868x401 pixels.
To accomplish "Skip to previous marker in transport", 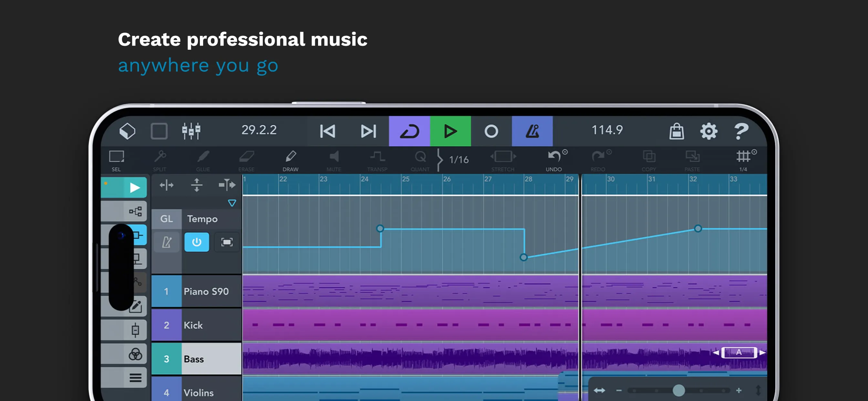I will click(x=327, y=131).
